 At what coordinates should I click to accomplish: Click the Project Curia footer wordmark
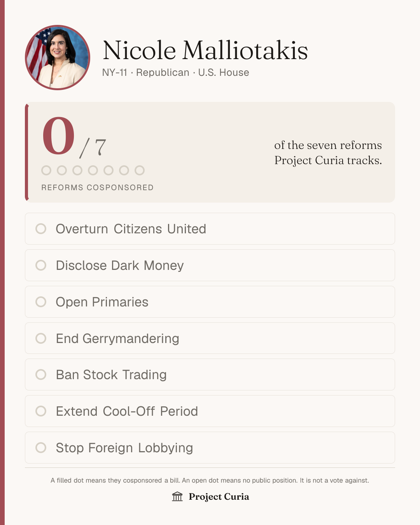219,497
